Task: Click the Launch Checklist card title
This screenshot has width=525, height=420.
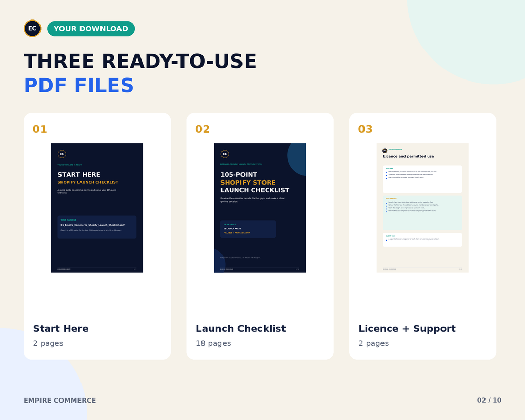Action: [241, 329]
